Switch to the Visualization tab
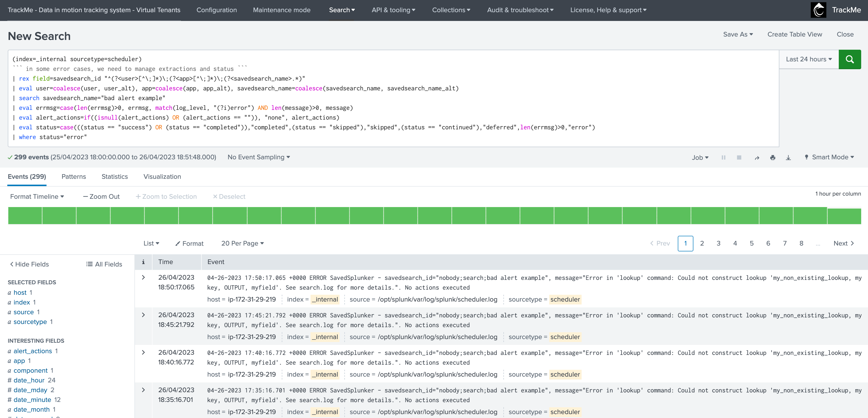 tap(162, 177)
